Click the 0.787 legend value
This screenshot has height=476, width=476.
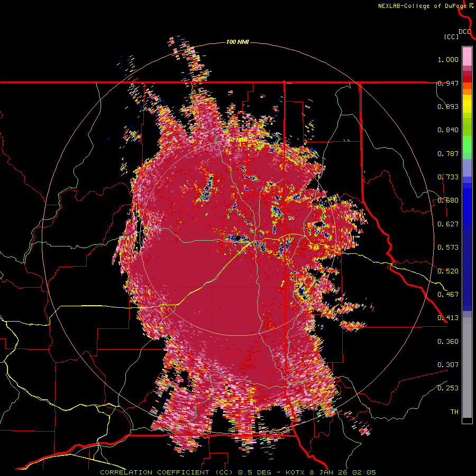448,153
